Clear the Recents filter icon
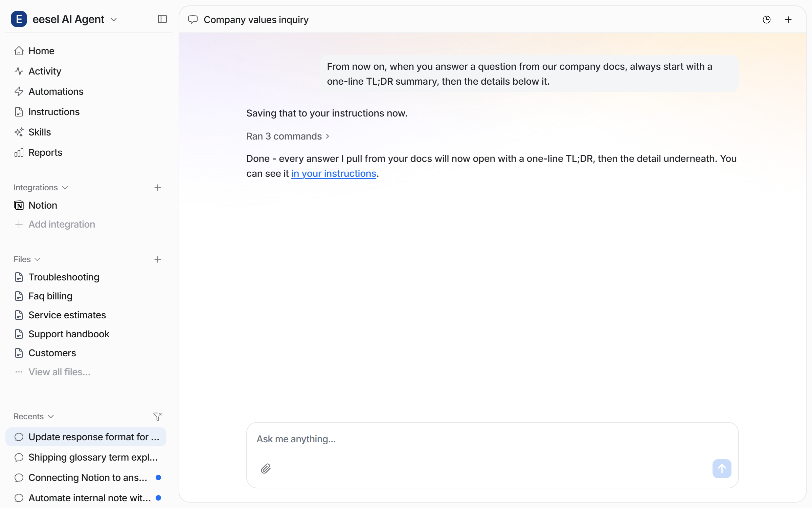This screenshot has height=508, width=812. 158,417
